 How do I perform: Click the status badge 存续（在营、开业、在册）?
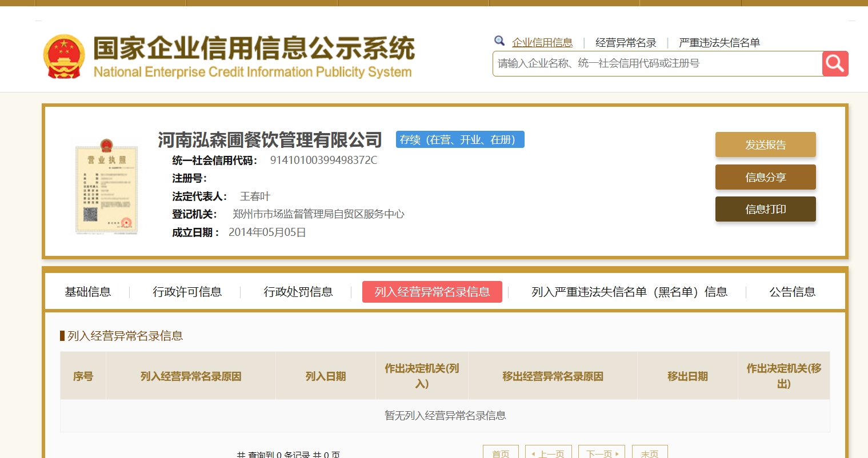pyautogui.click(x=460, y=140)
